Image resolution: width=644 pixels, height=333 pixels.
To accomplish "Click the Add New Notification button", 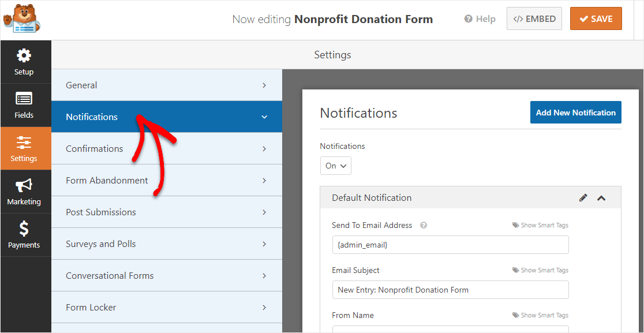I will point(575,113).
